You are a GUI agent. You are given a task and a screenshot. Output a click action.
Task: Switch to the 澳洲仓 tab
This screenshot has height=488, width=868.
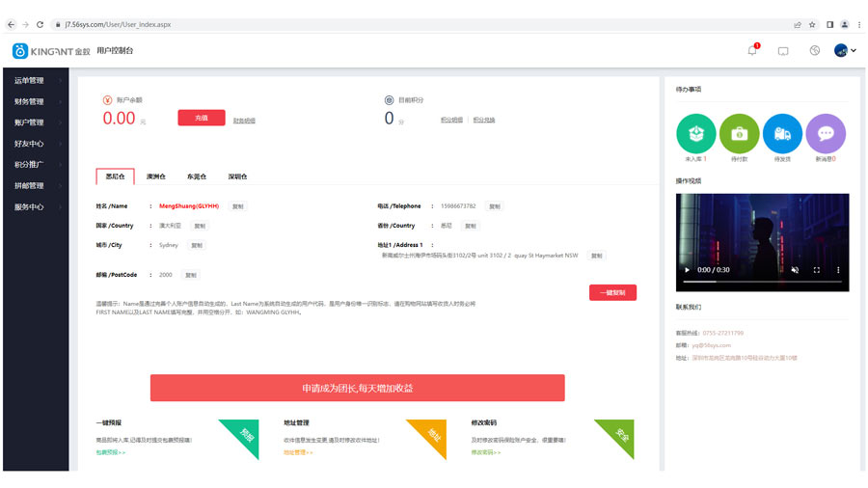point(155,176)
